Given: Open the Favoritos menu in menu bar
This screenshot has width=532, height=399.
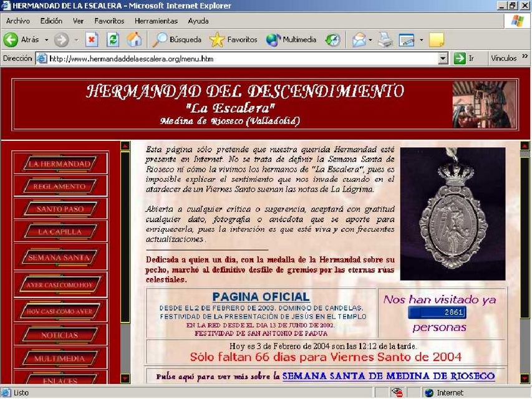Looking at the screenshot, I should click(x=109, y=21).
